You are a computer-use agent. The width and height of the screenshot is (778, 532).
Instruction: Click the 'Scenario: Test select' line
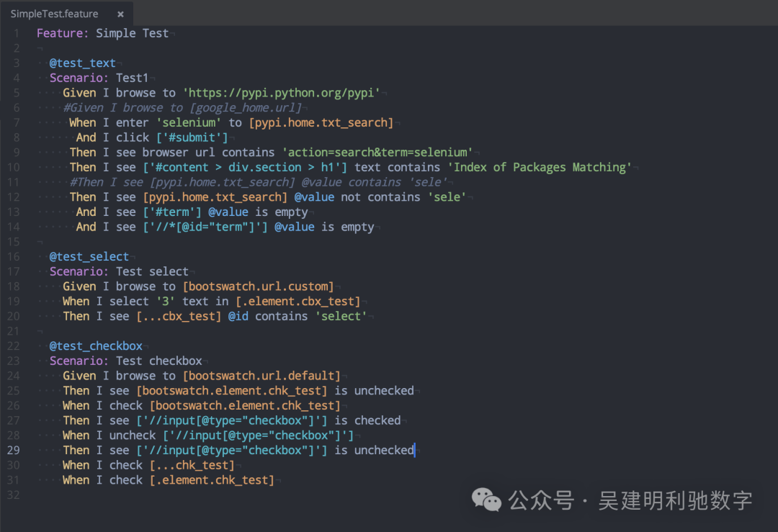(x=119, y=271)
